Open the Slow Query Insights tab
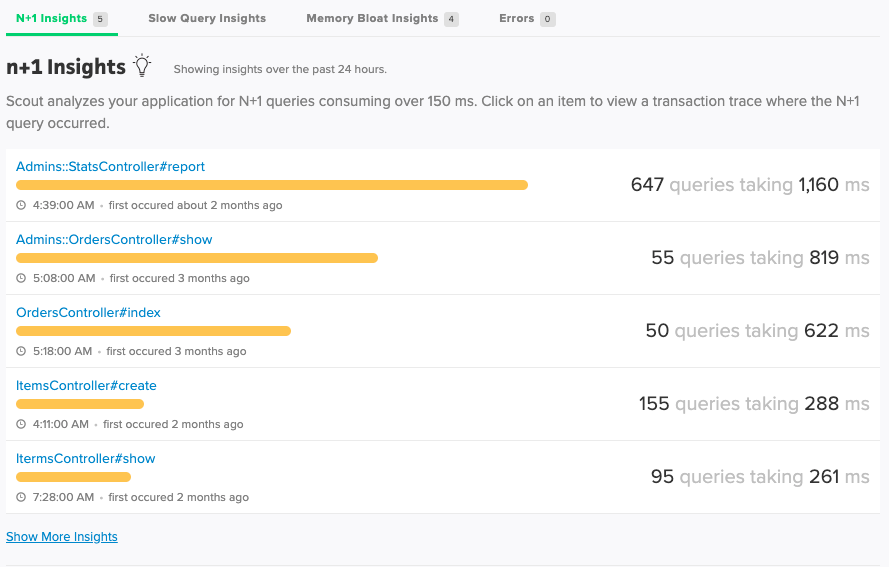This screenshot has width=889, height=567. click(207, 18)
